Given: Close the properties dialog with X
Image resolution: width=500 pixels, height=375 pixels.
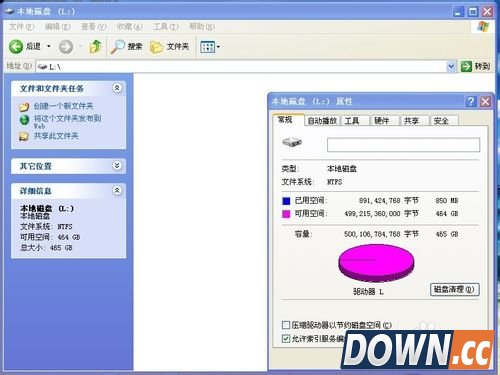Looking at the screenshot, I should (485, 101).
